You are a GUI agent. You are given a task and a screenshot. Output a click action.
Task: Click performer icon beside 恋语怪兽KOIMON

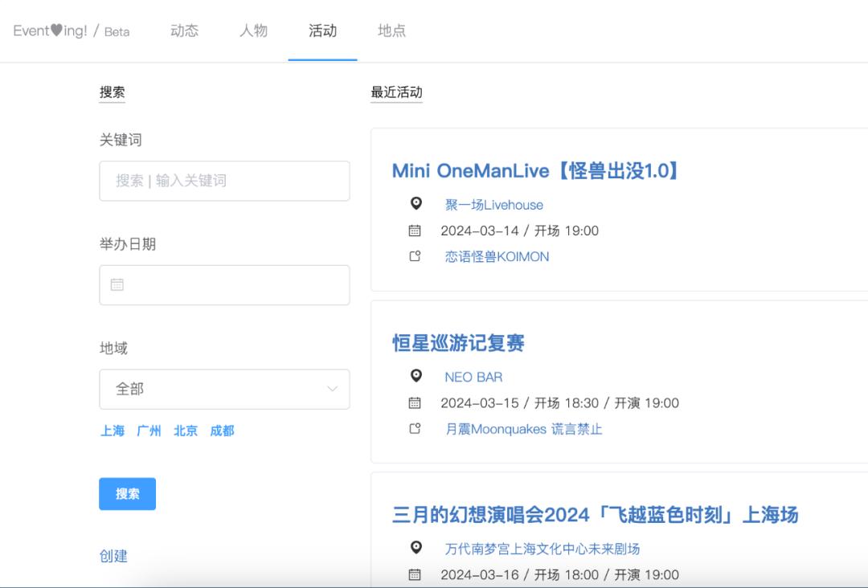point(415,257)
